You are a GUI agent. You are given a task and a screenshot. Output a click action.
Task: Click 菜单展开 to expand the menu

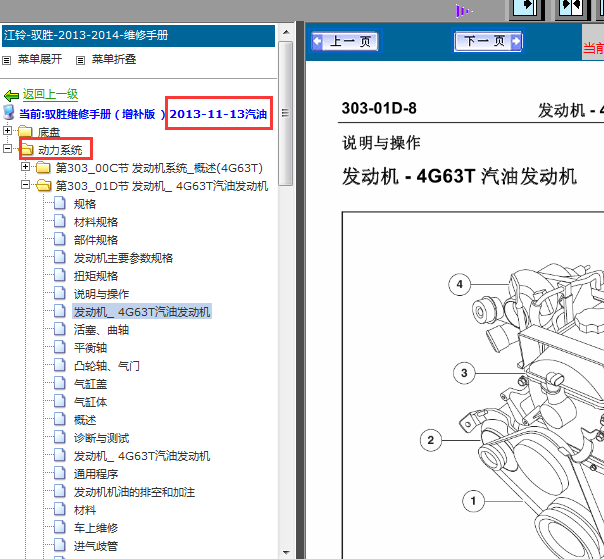click(x=40, y=59)
